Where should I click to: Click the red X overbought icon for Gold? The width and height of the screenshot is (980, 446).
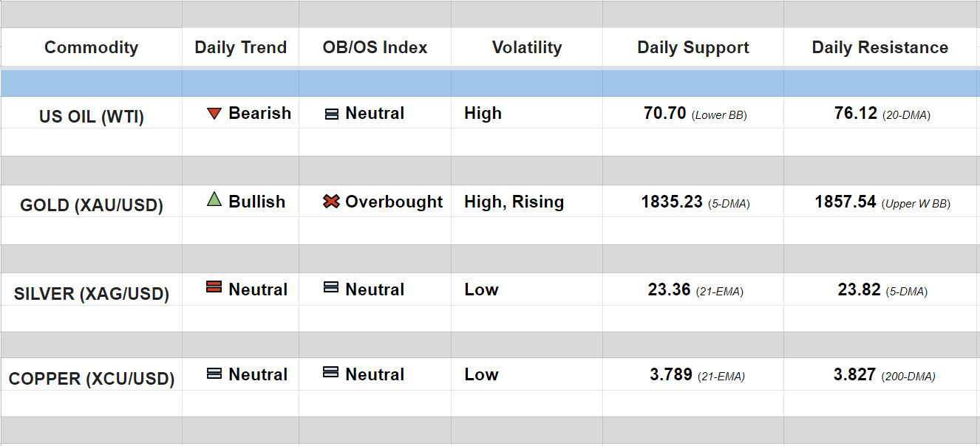tap(331, 202)
